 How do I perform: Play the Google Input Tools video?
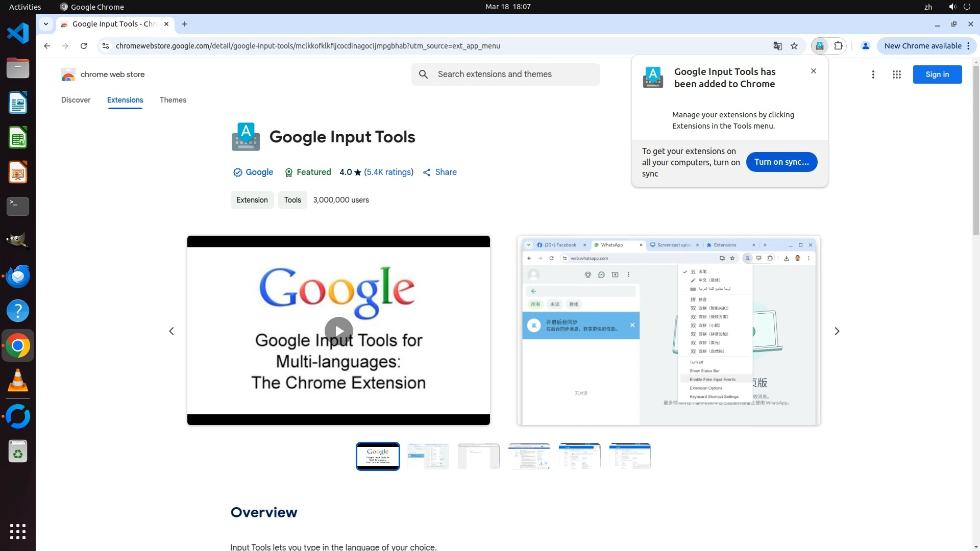click(x=338, y=331)
